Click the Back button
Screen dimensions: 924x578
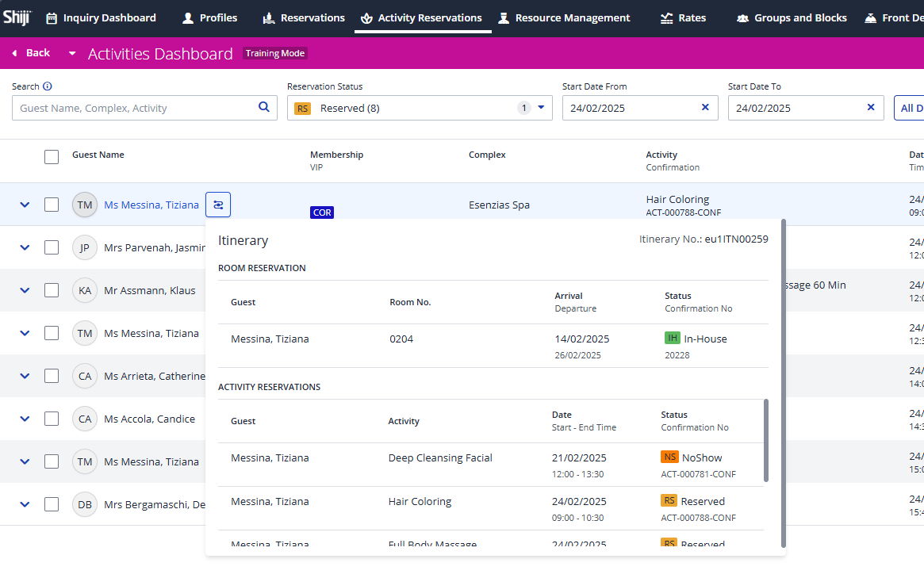[30, 53]
